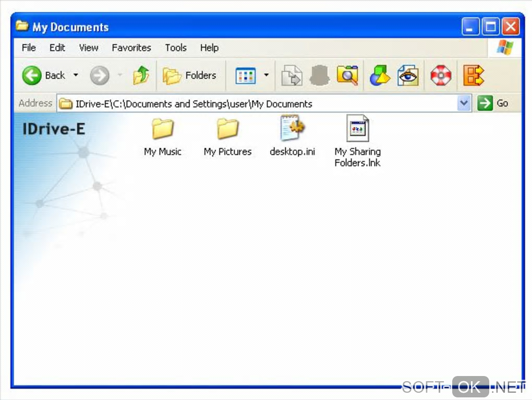
Task: Click the Views grid icon
Action: coord(245,75)
